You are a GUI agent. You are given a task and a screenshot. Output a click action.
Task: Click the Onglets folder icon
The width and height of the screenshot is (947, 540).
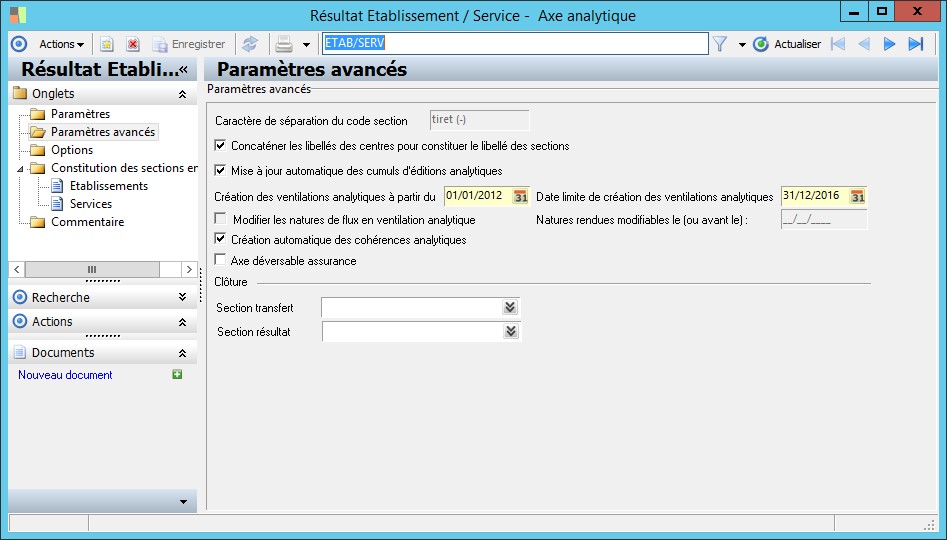20,93
